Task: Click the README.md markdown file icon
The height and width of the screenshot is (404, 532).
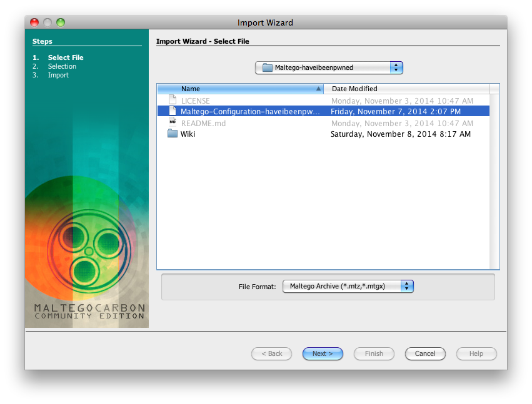Action: (x=173, y=122)
